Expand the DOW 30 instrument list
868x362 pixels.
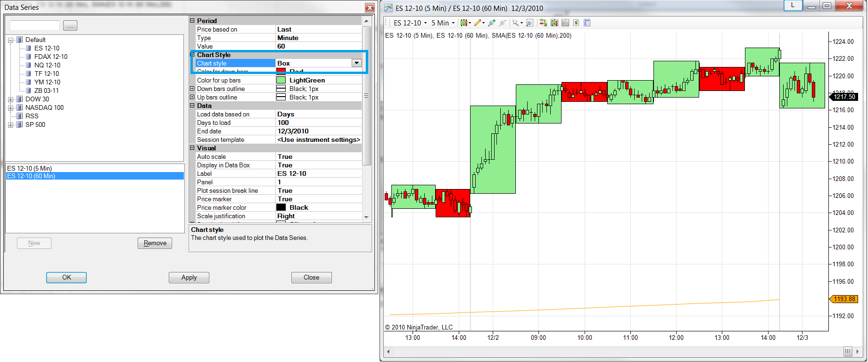tap(10, 99)
